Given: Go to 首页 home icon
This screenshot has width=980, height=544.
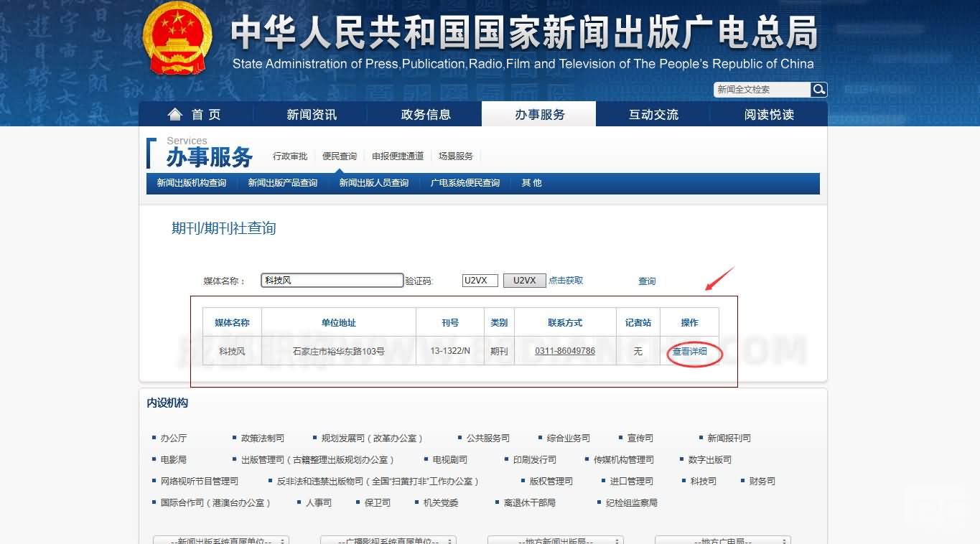Looking at the screenshot, I should coord(174,115).
